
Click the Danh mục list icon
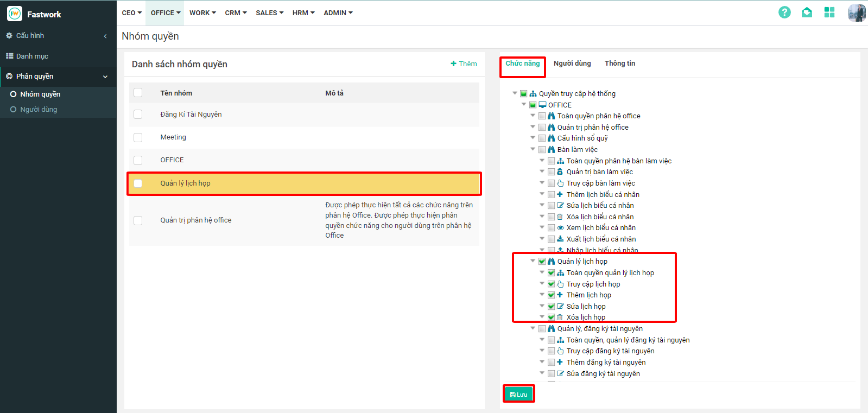coord(9,56)
